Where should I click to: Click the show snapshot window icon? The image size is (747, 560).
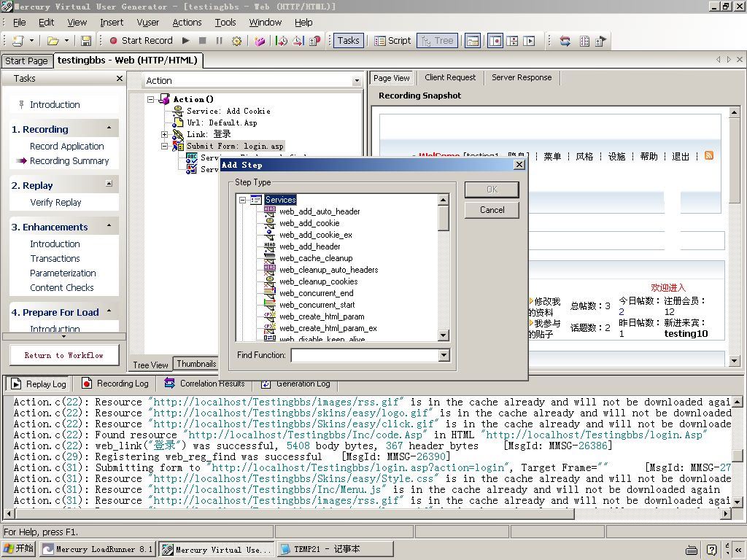(x=473, y=41)
